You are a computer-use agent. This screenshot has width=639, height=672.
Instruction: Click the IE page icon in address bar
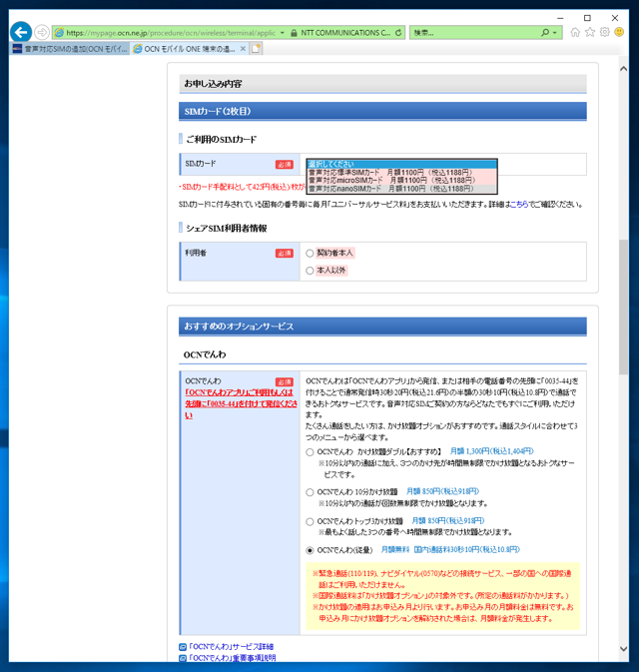pyautogui.click(x=59, y=33)
